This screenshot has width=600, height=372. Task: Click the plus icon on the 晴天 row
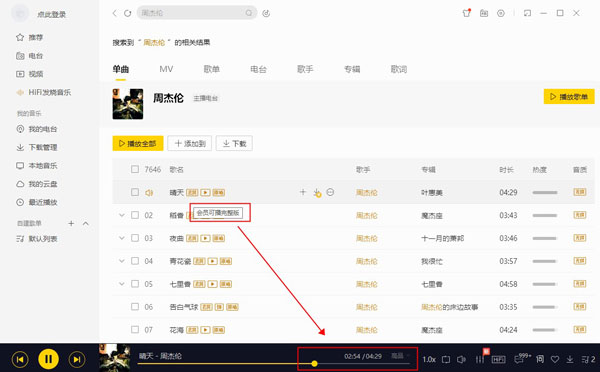[303, 192]
